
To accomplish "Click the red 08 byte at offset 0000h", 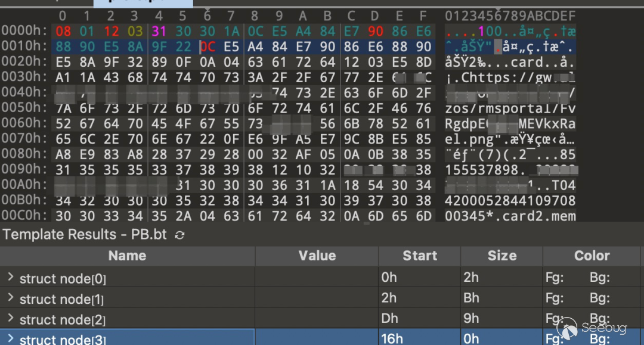I will pos(63,31).
